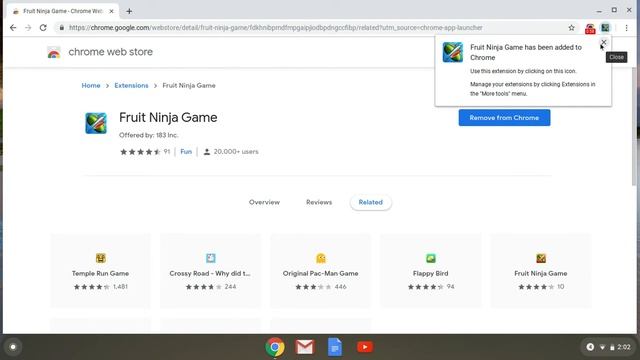Close the Fruit Ninja Game tab

pos(111,11)
